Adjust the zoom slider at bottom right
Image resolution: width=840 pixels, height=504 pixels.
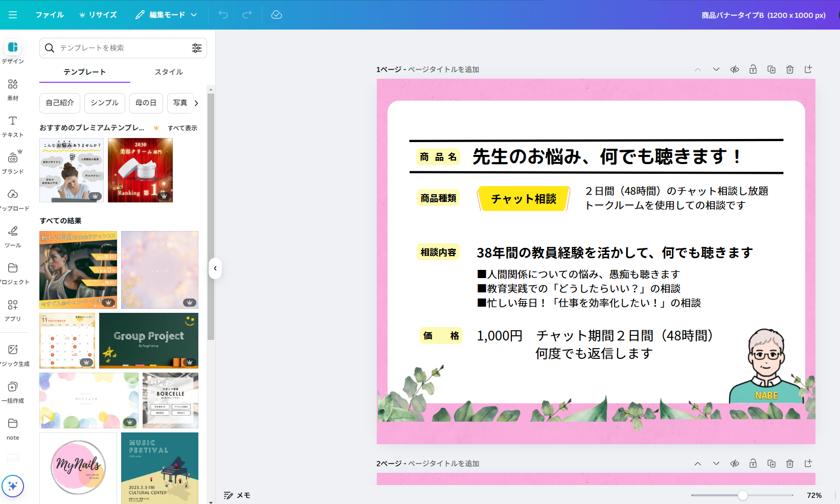point(742,495)
